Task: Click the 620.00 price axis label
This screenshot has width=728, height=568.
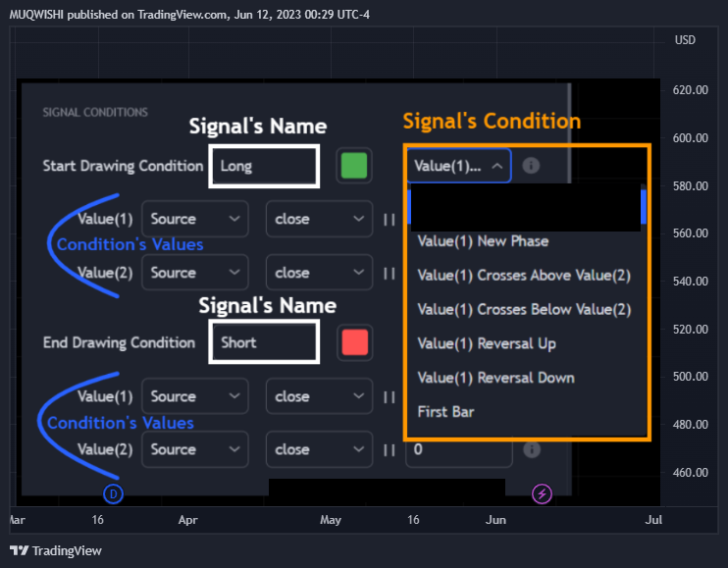Action: 691,89
